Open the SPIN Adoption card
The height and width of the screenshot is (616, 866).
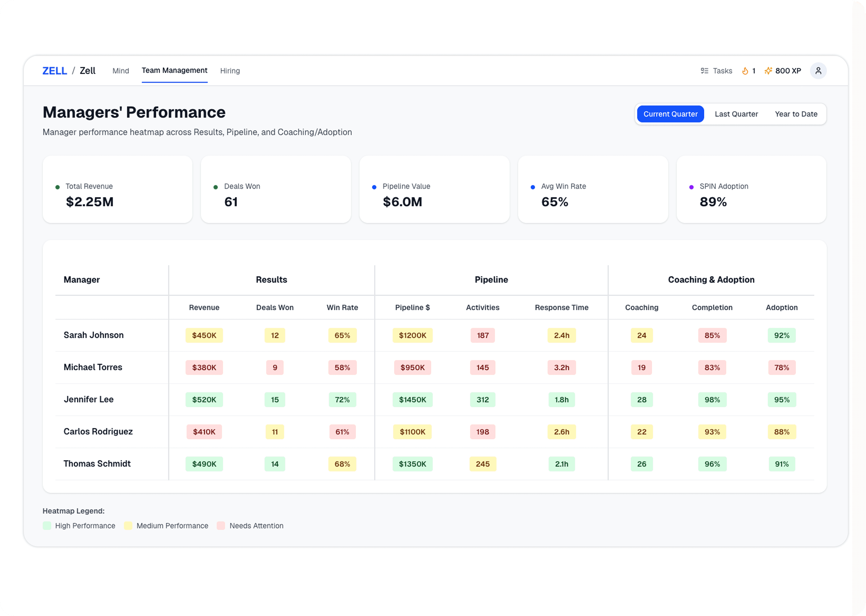coord(751,189)
